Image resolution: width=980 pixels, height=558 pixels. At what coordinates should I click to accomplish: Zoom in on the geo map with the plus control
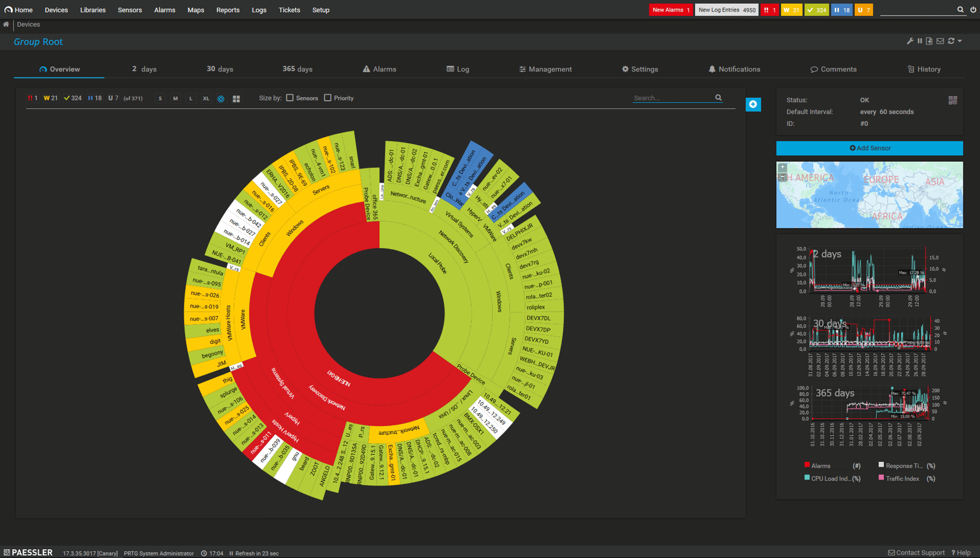pyautogui.click(x=782, y=166)
